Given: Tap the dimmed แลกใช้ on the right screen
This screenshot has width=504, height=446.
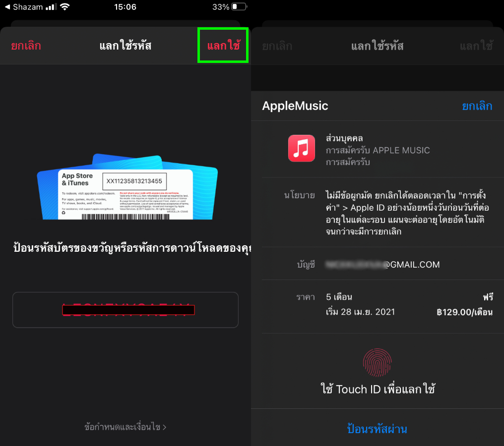Looking at the screenshot, I should tap(476, 47).
